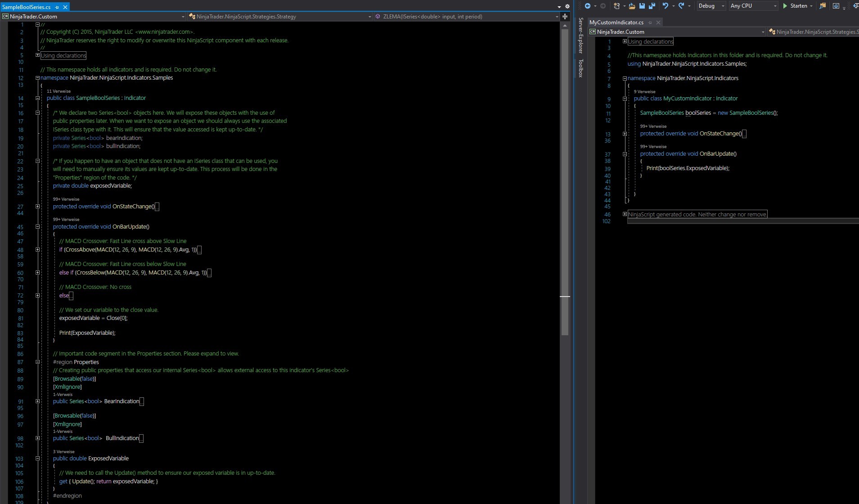Open the Any CPU platform dropdown
Image resolution: width=859 pixels, height=504 pixels.
pos(753,6)
